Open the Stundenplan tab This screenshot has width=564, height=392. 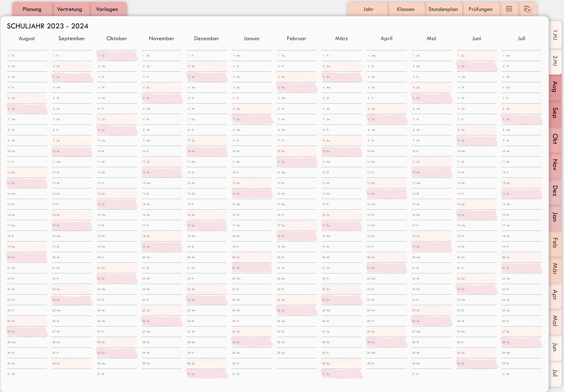coord(443,9)
